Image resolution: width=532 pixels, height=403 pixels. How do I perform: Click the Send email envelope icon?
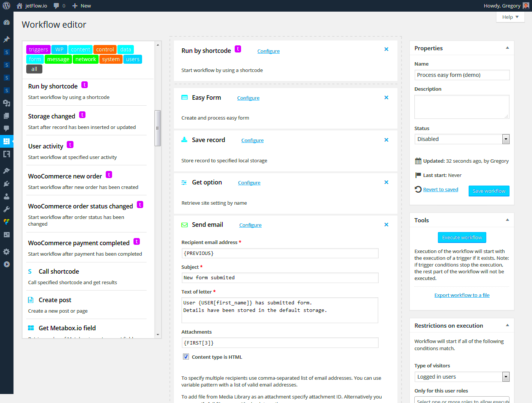click(184, 225)
